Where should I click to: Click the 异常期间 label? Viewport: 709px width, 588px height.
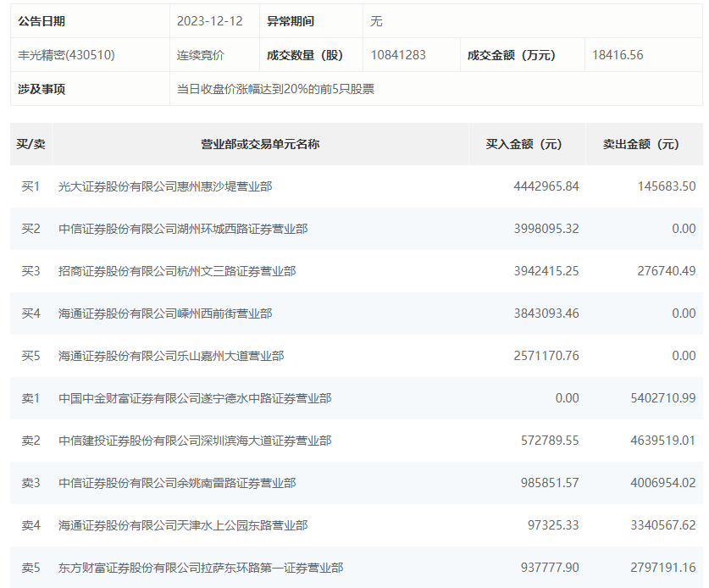click(x=291, y=21)
